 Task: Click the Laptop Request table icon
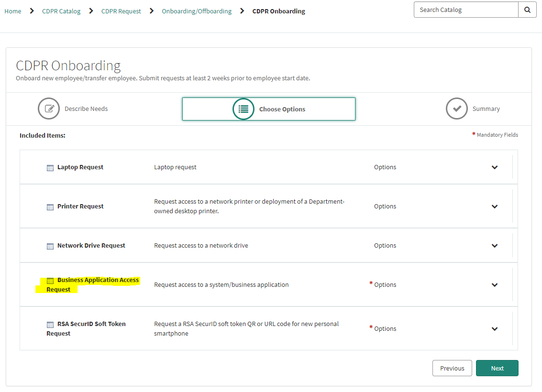(x=50, y=168)
